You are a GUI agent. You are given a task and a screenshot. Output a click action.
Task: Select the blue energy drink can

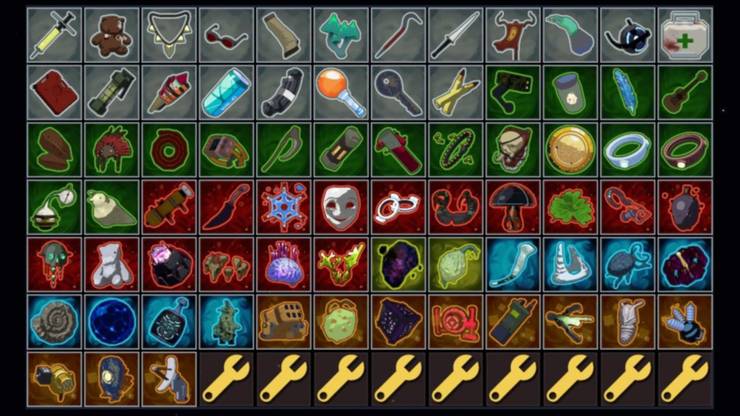tap(226, 92)
